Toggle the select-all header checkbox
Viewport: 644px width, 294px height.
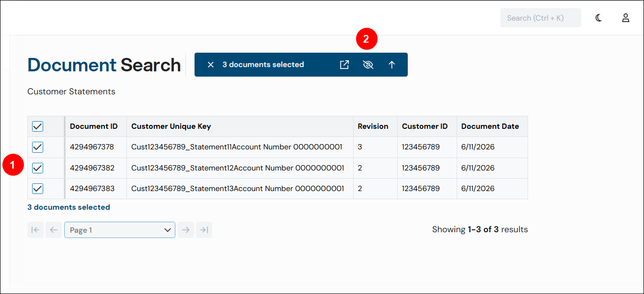(x=37, y=126)
